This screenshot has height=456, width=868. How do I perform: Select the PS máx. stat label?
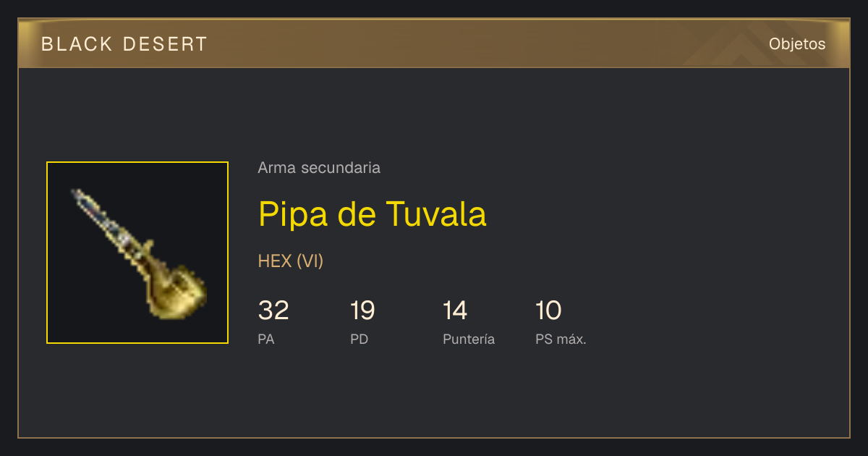point(561,339)
